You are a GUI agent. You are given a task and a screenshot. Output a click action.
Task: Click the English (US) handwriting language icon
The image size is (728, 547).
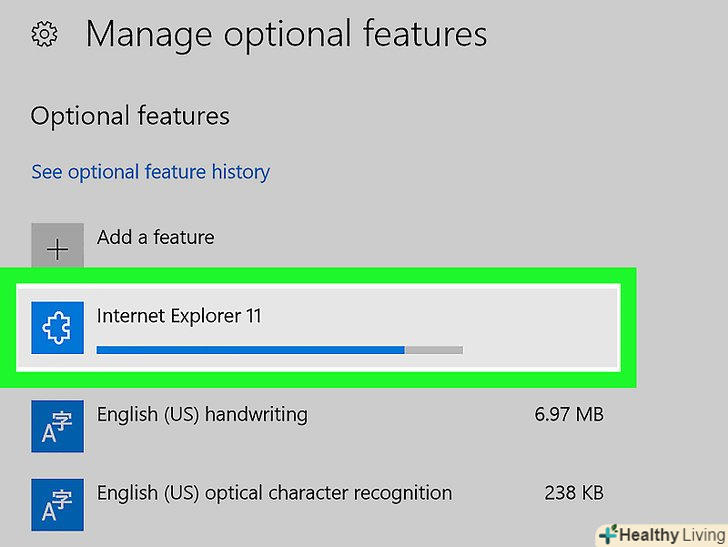click(57, 426)
